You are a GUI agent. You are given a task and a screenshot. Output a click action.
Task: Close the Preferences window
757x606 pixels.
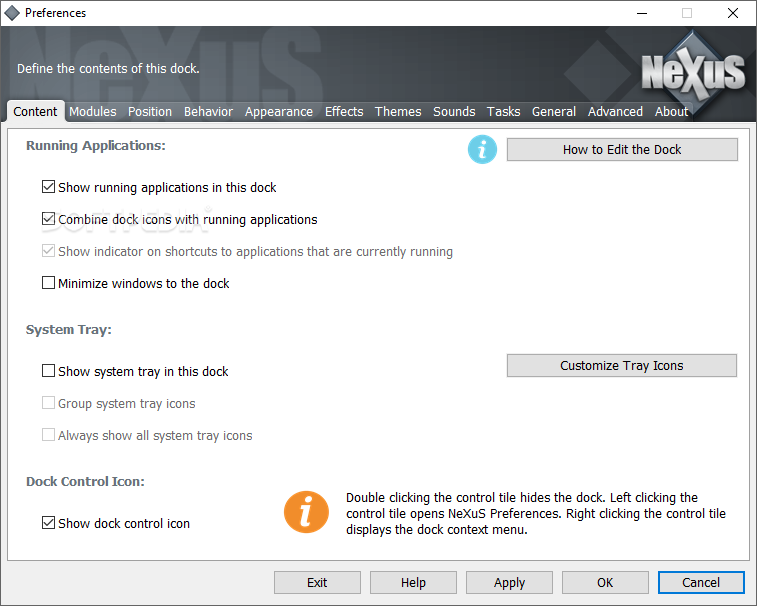pyautogui.click(x=733, y=13)
